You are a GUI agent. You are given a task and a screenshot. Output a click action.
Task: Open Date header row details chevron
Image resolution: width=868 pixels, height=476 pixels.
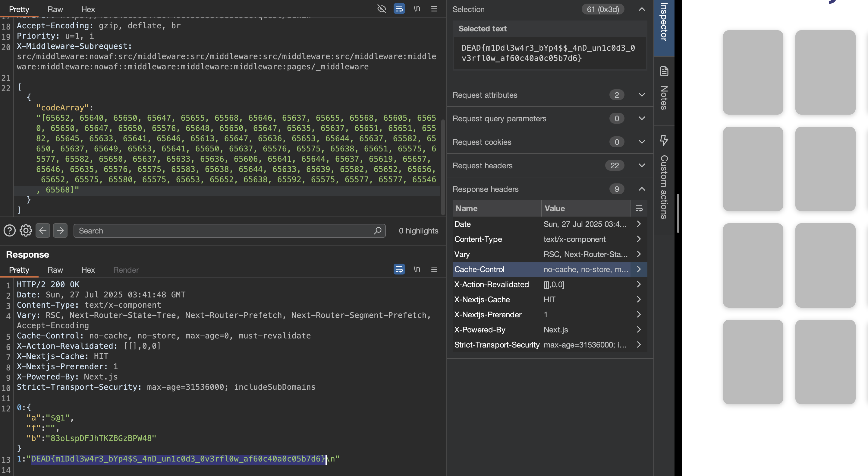point(639,224)
